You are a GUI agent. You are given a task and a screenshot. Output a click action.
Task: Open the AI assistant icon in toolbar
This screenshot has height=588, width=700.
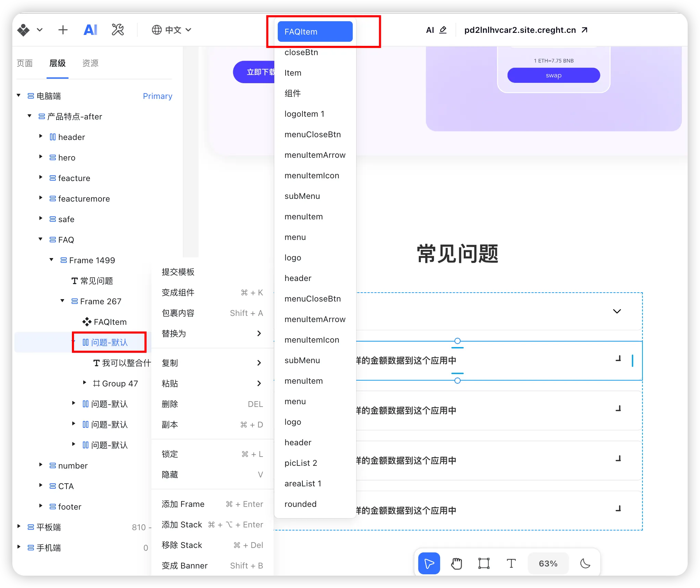90,30
